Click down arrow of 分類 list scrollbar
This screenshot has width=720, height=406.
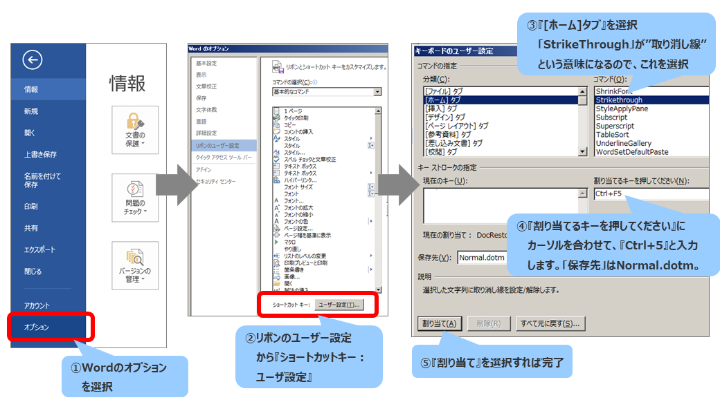tap(583, 152)
